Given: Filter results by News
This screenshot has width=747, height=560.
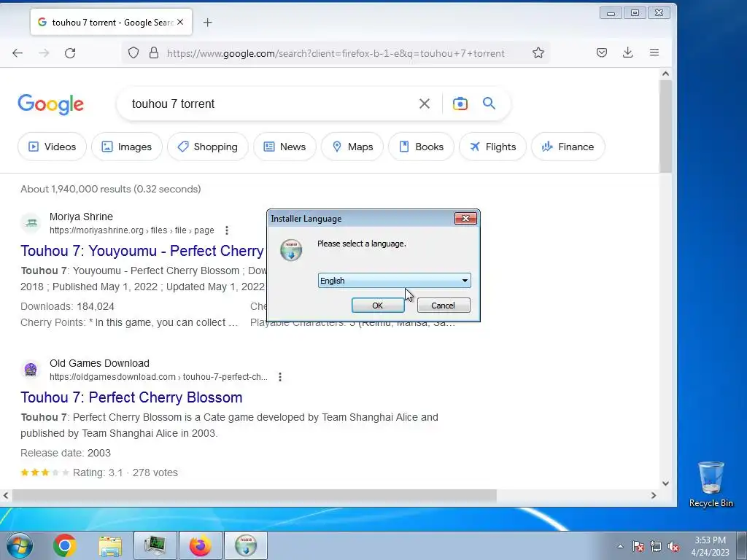Looking at the screenshot, I should tap(285, 147).
